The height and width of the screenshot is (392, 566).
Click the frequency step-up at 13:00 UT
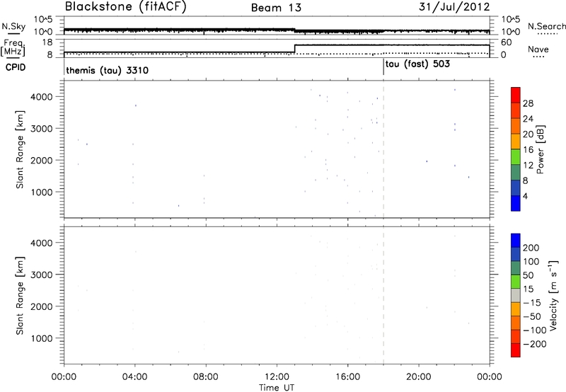pos(294,48)
